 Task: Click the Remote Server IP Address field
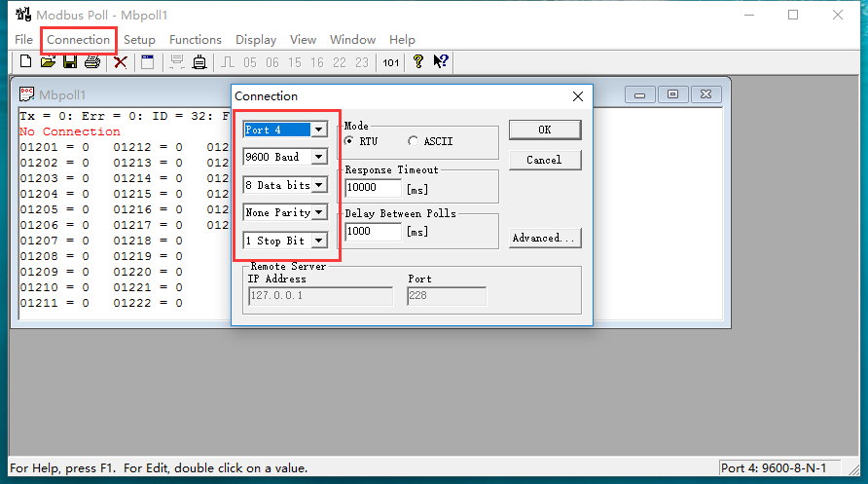[320, 296]
